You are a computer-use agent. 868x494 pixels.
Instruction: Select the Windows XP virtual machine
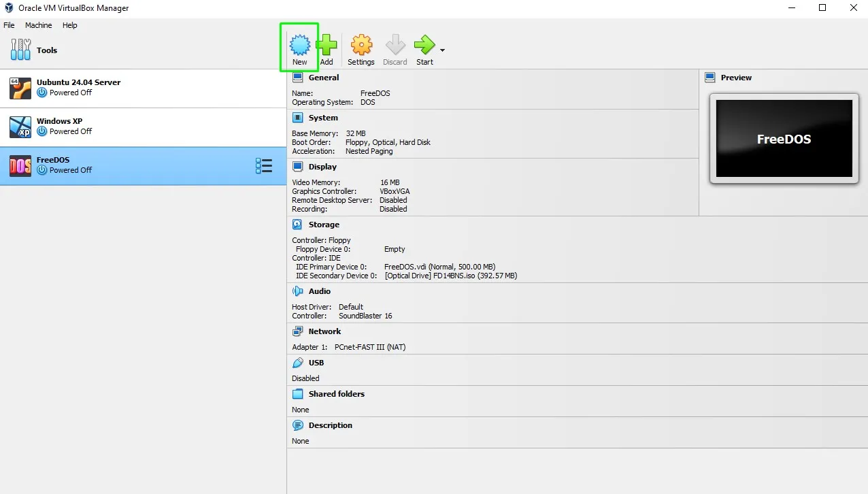pos(143,127)
